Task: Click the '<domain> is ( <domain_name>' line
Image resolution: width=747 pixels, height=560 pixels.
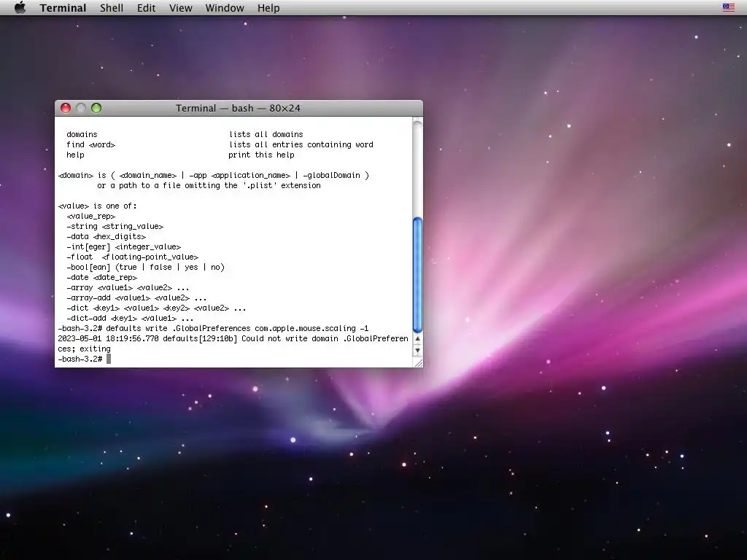Action: coord(214,175)
